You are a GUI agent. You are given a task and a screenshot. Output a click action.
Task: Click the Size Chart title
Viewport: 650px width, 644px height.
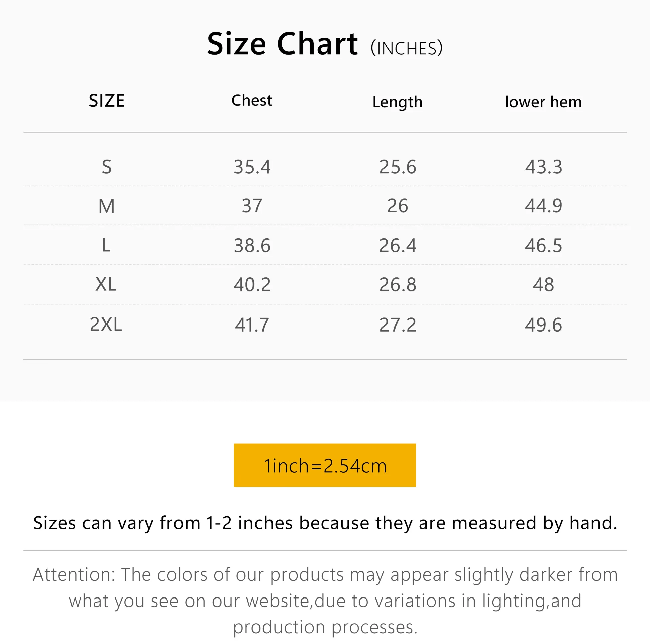tap(282, 44)
